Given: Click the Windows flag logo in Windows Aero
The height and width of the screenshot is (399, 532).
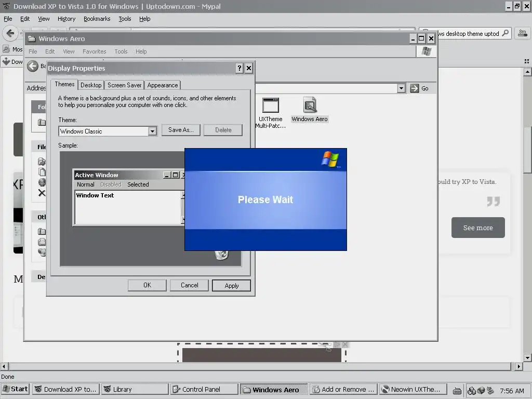Looking at the screenshot, I should point(426,51).
